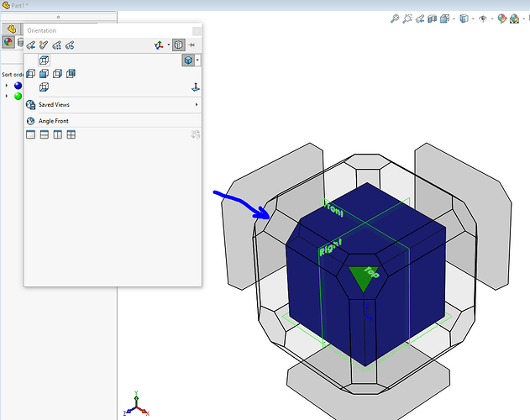
Task: Select the Single View viewport layout
Action: click(x=31, y=134)
